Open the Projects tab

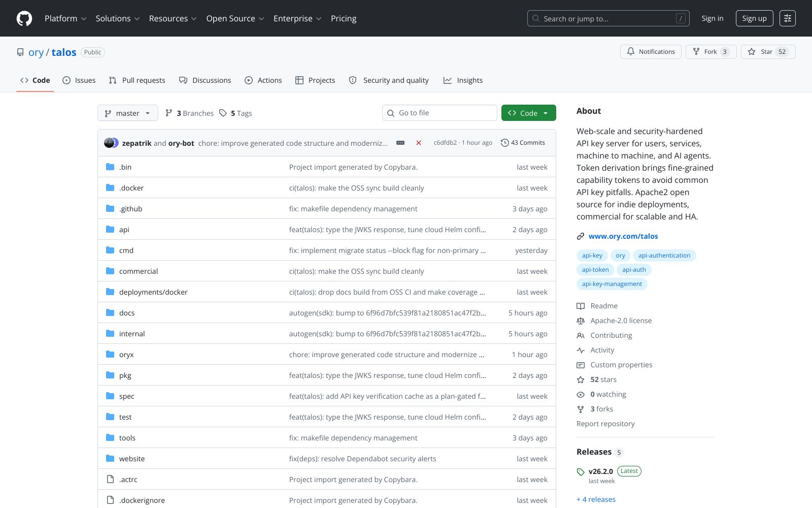pos(315,80)
